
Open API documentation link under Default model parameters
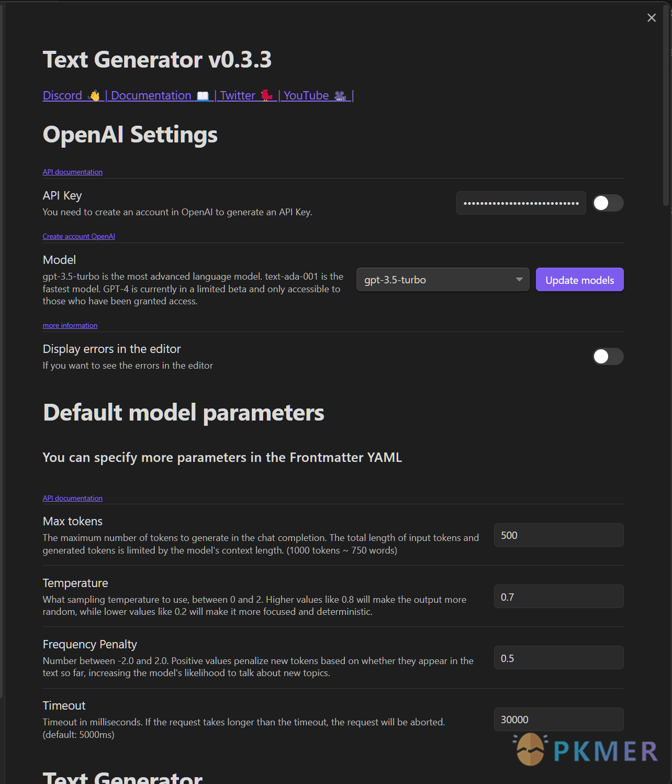(x=73, y=498)
